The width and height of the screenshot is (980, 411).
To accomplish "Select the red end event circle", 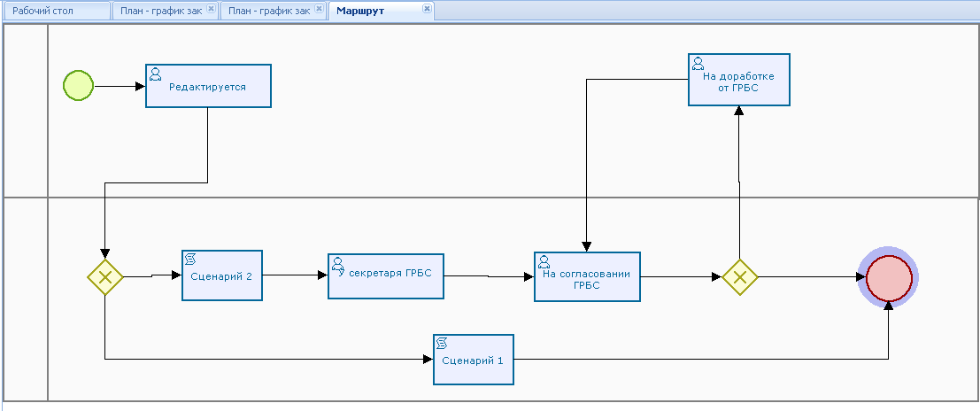I will point(888,277).
